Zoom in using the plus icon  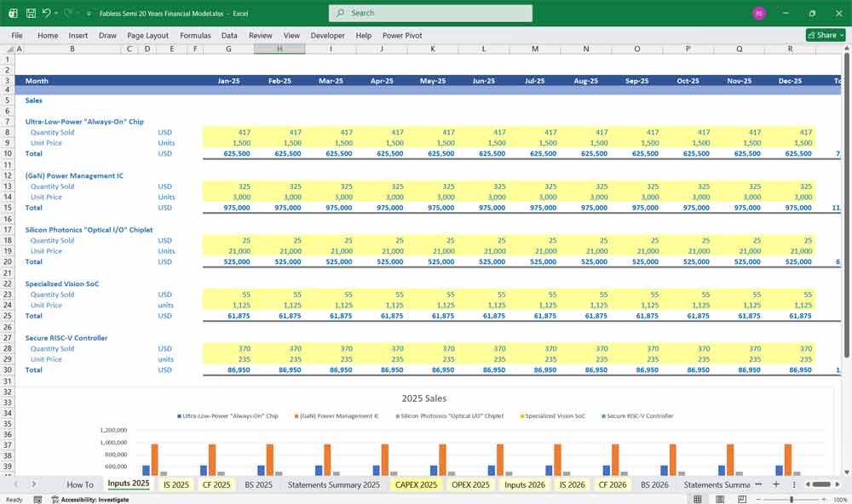pyautogui.click(x=825, y=500)
